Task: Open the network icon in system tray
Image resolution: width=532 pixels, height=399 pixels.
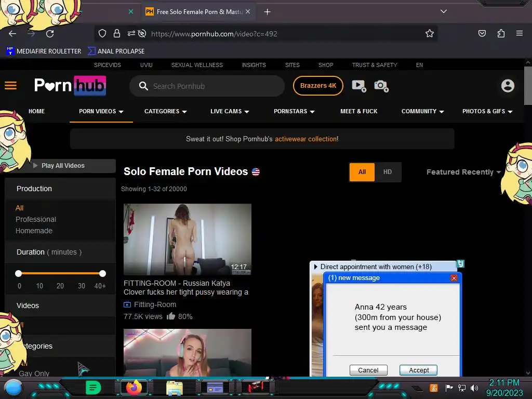Action: 462,388
